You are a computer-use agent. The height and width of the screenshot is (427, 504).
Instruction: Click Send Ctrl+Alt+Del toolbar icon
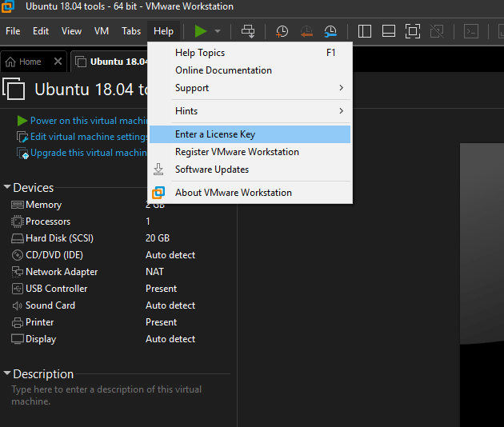coord(248,31)
